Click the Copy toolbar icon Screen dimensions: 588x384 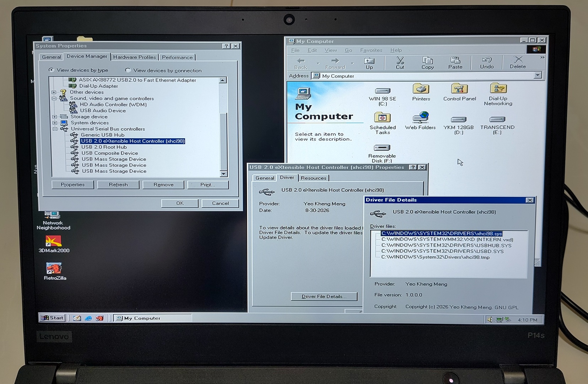click(427, 63)
